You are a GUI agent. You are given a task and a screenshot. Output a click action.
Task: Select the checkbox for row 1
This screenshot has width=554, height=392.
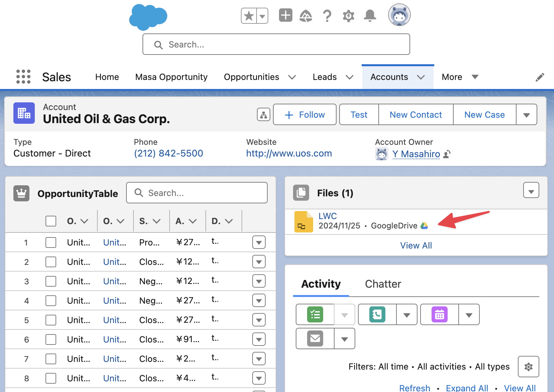(51, 242)
